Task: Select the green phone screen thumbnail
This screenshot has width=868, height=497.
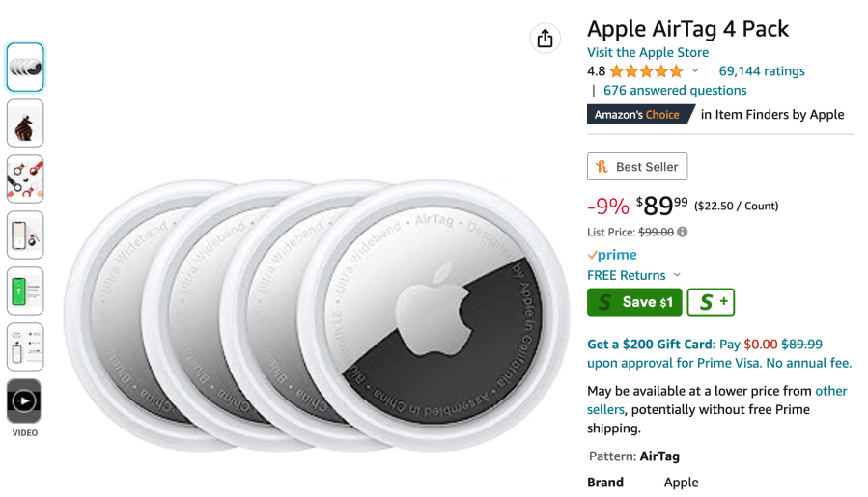Action: [x=25, y=290]
